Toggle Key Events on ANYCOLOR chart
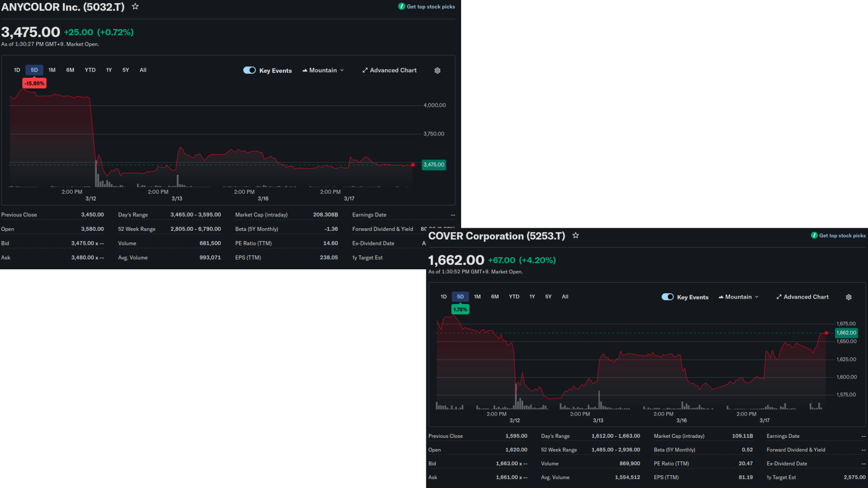The width and height of the screenshot is (868, 488). (x=250, y=70)
